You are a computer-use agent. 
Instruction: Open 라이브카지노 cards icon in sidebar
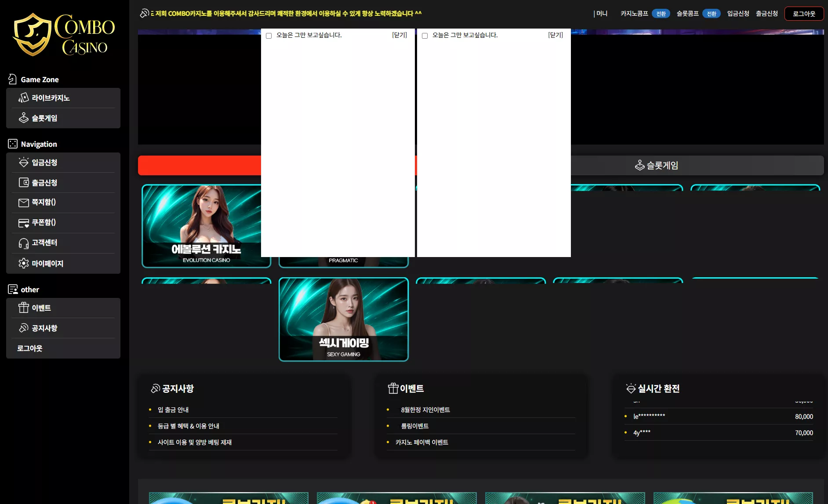[24, 98]
